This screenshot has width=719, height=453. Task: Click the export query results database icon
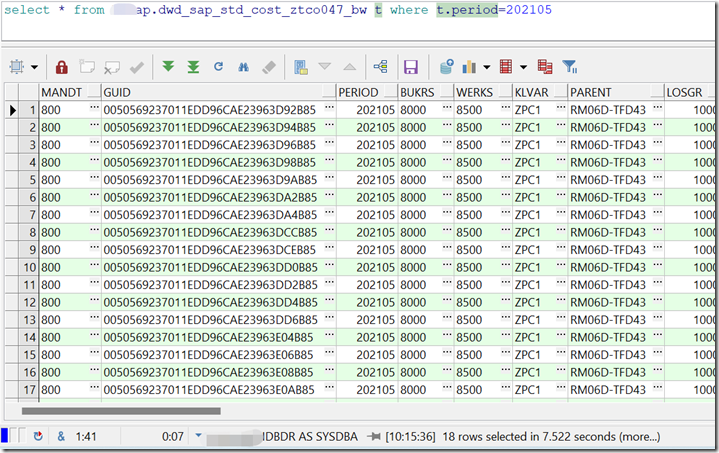coord(446,67)
